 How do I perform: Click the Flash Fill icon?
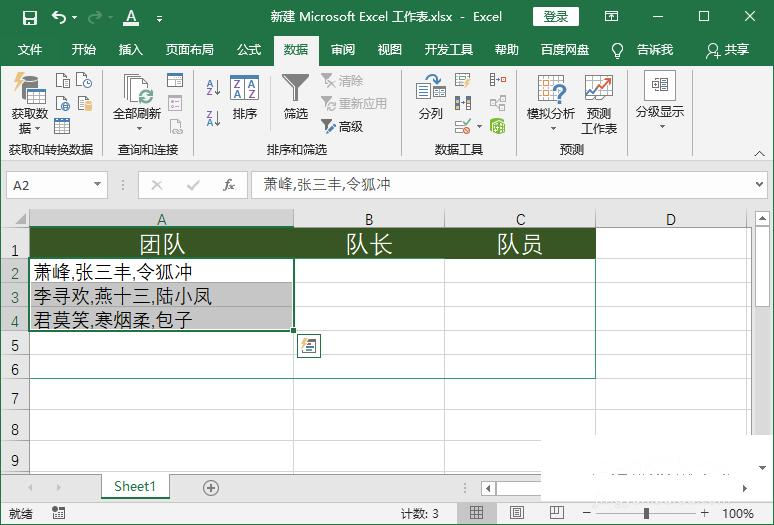point(463,80)
